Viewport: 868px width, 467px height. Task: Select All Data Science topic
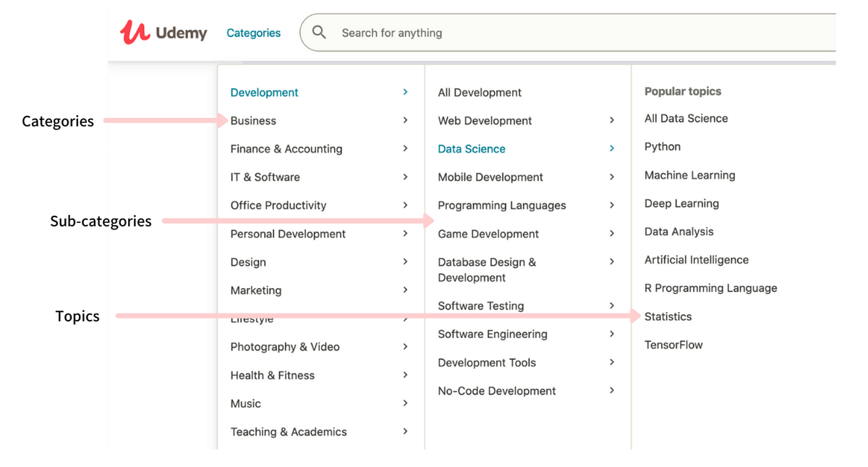pyautogui.click(x=686, y=118)
